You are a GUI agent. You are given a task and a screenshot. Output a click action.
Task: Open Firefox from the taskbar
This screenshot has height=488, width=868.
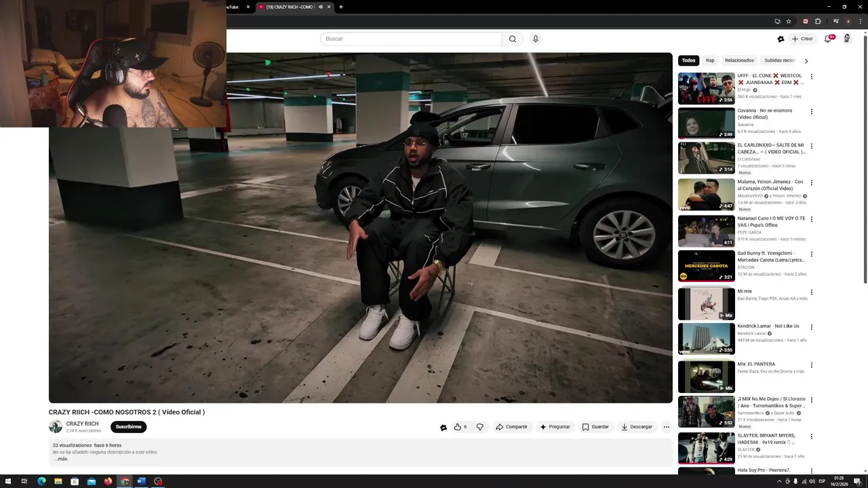108,481
